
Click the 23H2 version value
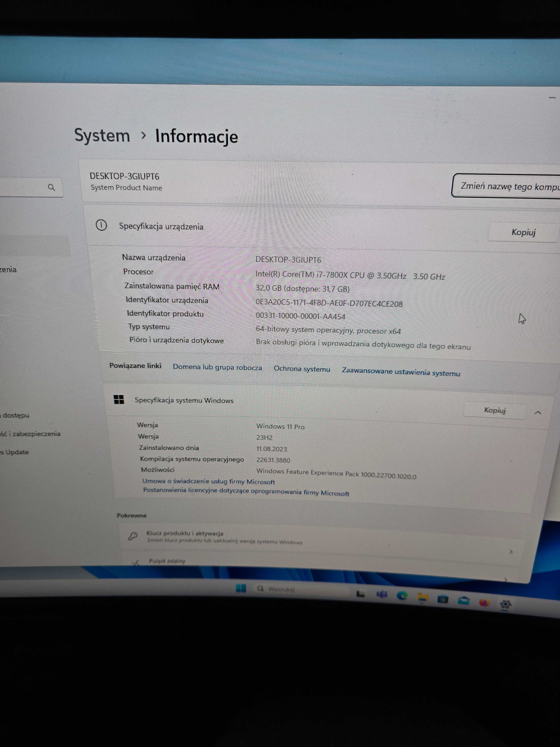coord(264,437)
